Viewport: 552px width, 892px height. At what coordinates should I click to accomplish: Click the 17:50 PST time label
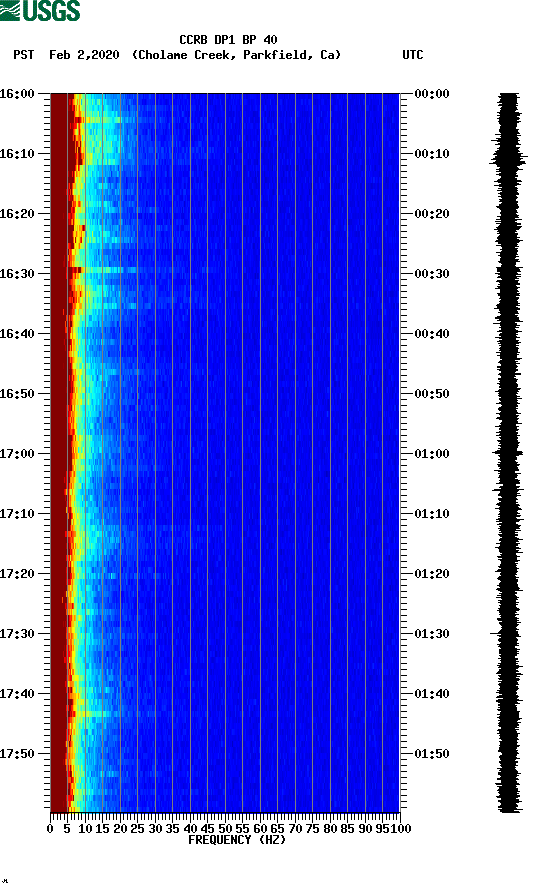[17, 754]
